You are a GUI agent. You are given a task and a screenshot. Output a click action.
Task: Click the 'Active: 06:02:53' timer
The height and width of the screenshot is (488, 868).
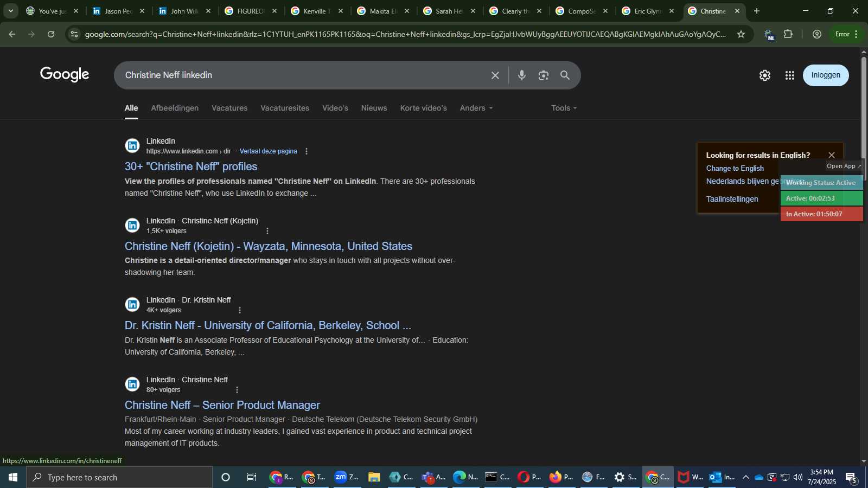tap(821, 198)
